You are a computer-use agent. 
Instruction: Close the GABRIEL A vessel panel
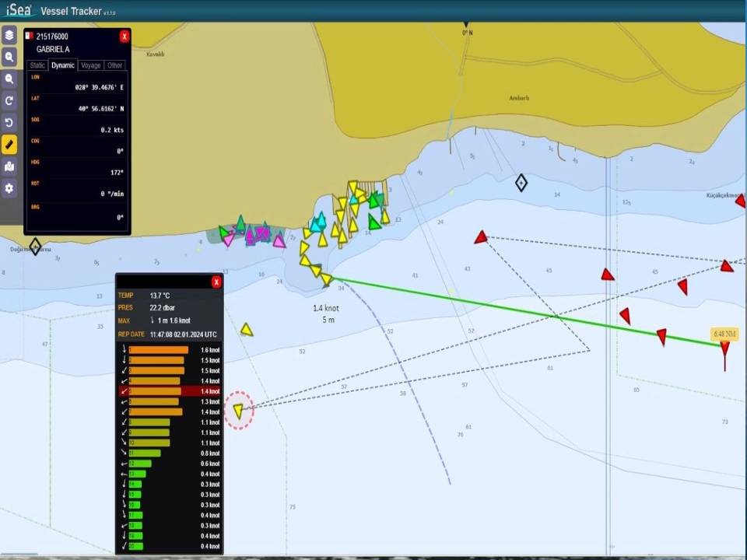(124, 37)
